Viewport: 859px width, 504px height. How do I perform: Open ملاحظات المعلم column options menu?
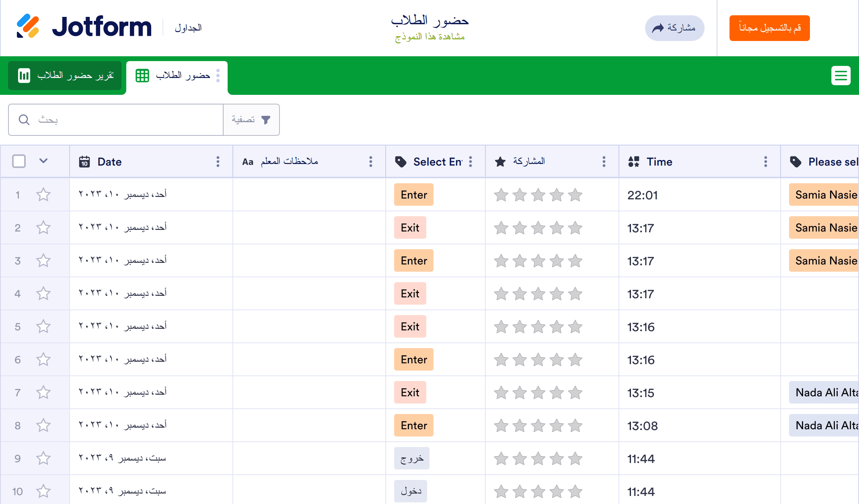coord(370,162)
